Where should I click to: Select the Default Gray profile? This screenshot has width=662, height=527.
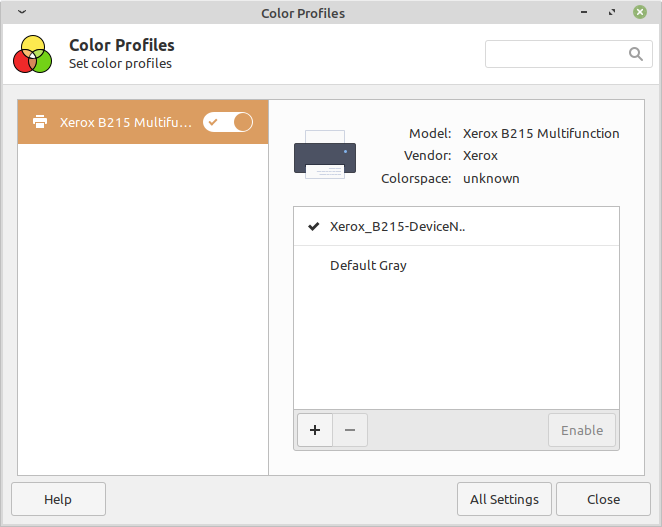click(456, 265)
